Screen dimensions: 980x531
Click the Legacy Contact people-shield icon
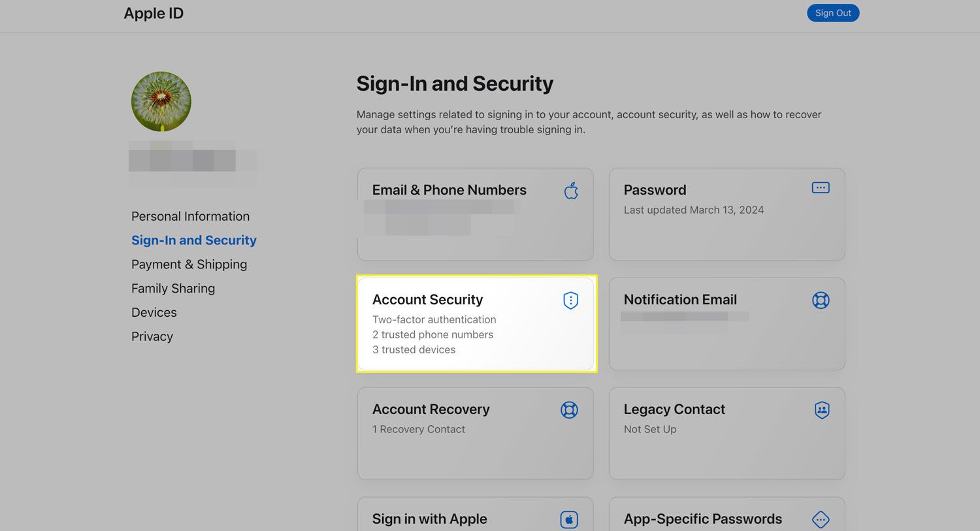tap(822, 410)
